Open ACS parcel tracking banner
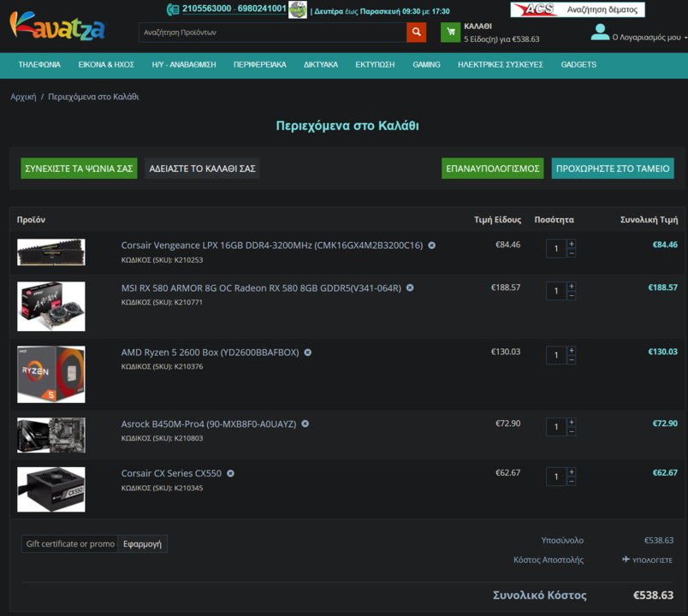The image size is (688, 616). coord(578,9)
